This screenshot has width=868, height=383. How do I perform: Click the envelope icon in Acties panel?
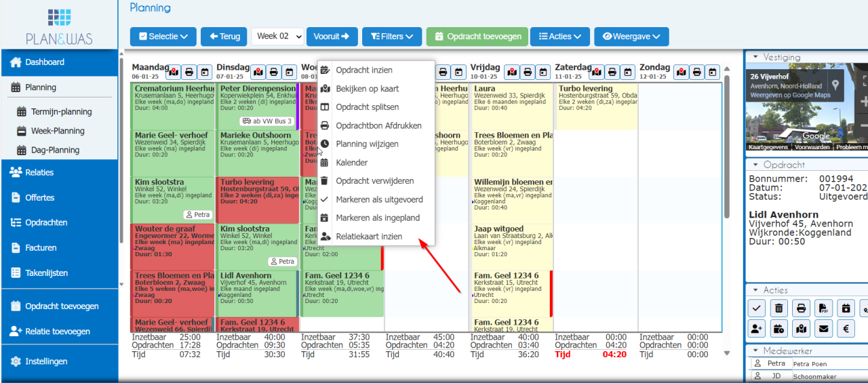pyautogui.click(x=824, y=329)
